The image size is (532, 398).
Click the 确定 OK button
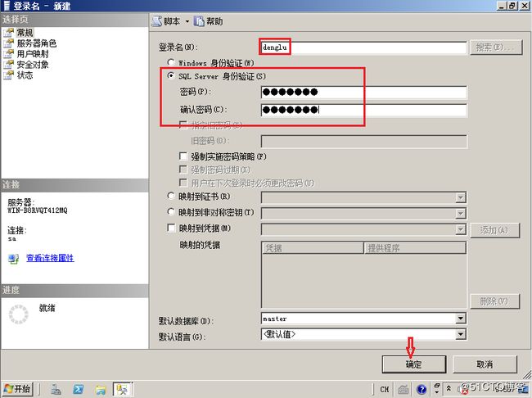(414, 364)
